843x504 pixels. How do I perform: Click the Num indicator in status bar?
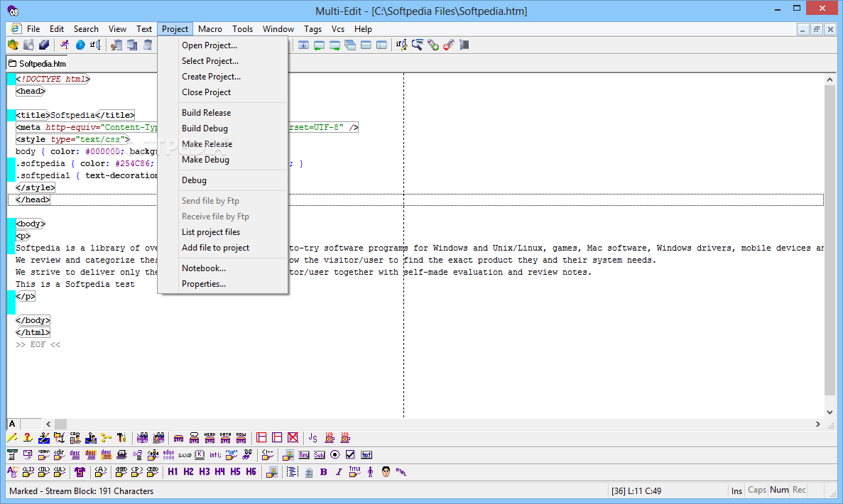(x=779, y=490)
